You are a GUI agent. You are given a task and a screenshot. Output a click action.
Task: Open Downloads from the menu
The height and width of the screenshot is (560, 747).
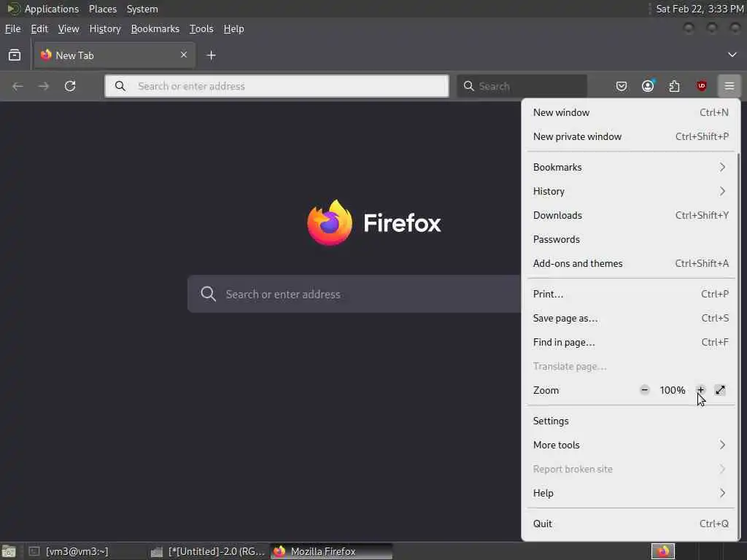coord(631,215)
